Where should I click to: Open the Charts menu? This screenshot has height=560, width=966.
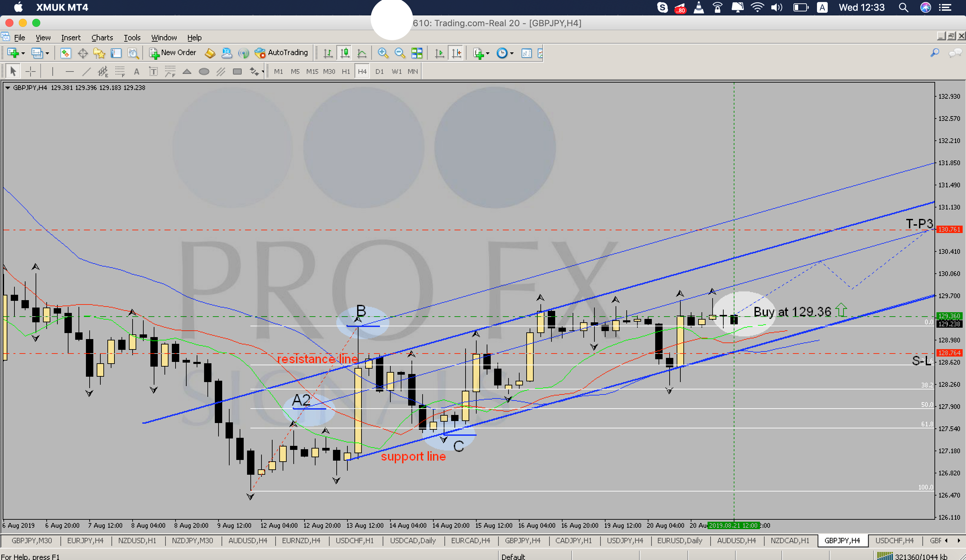click(x=102, y=38)
